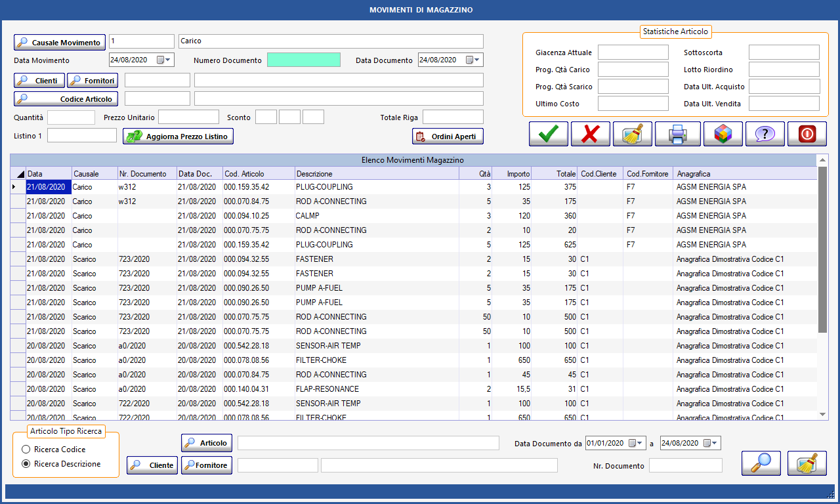This screenshot has height=504, width=840.
Task: Select the Ricerca Descrizione radio button
Action: (x=26, y=464)
